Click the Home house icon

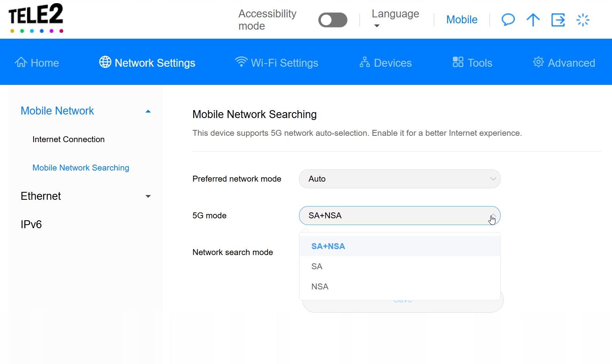(21, 62)
